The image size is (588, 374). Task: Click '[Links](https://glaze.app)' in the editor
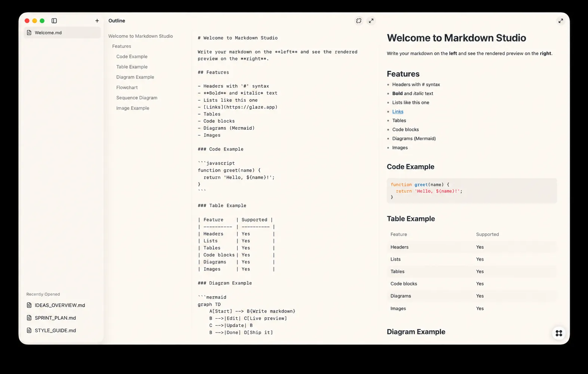point(240,107)
